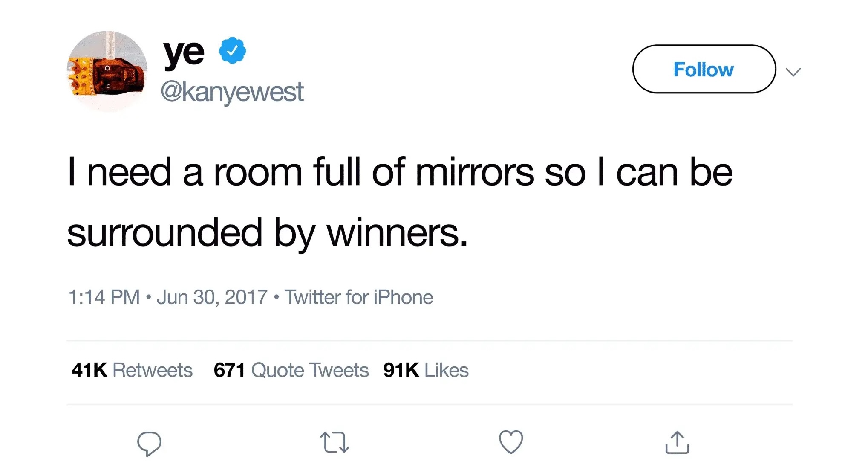Expand the chevron menu beside Follow
Image resolution: width=868 pixels, height=473 pixels.
click(x=793, y=72)
